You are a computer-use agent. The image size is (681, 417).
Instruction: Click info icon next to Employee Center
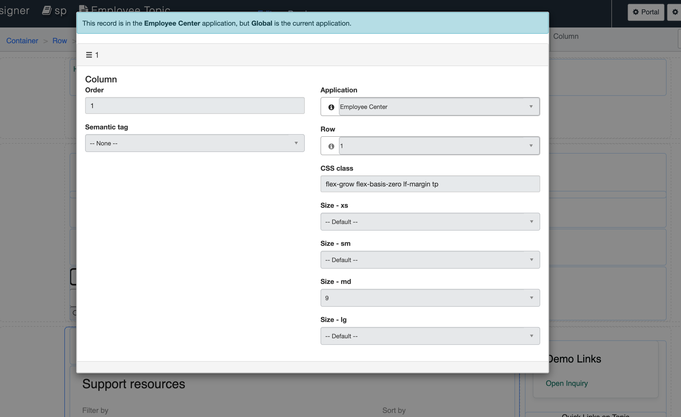click(x=331, y=107)
